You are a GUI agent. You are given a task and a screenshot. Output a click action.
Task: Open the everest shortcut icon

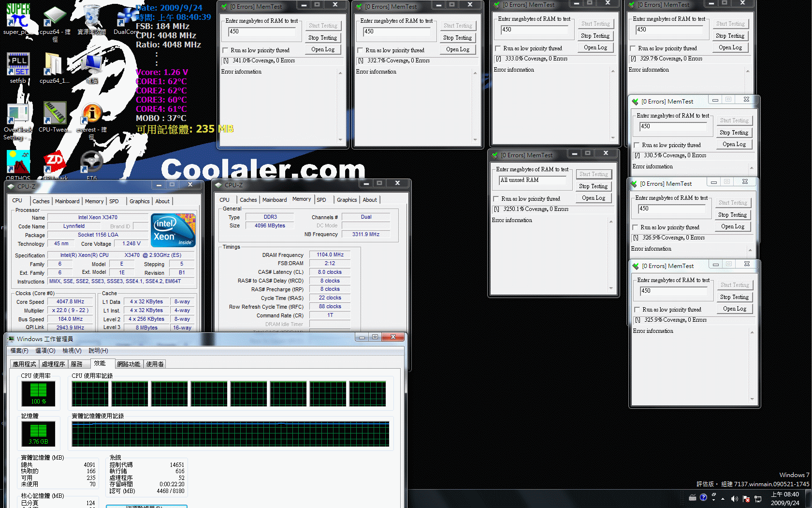(x=92, y=121)
